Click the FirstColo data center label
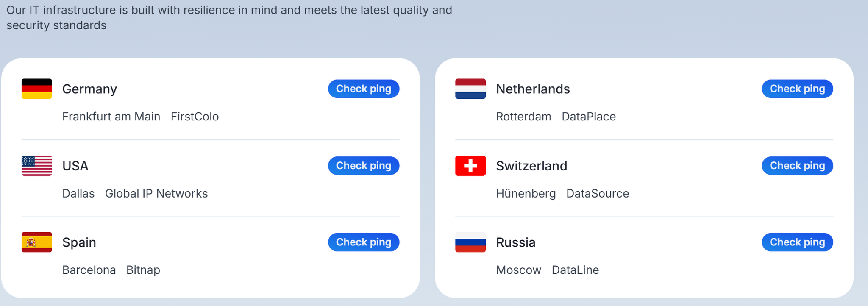Viewport: 868px width, 306px height. coord(195,117)
